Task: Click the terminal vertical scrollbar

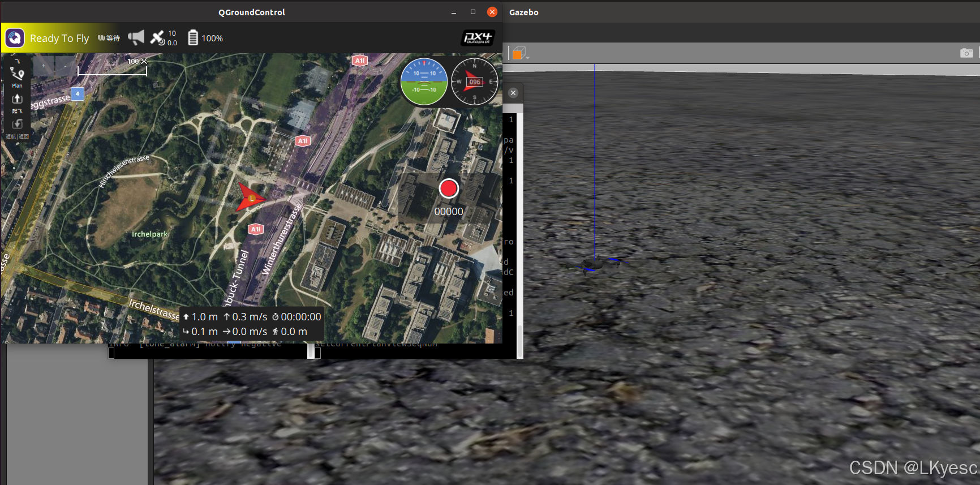Action: [x=520, y=235]
